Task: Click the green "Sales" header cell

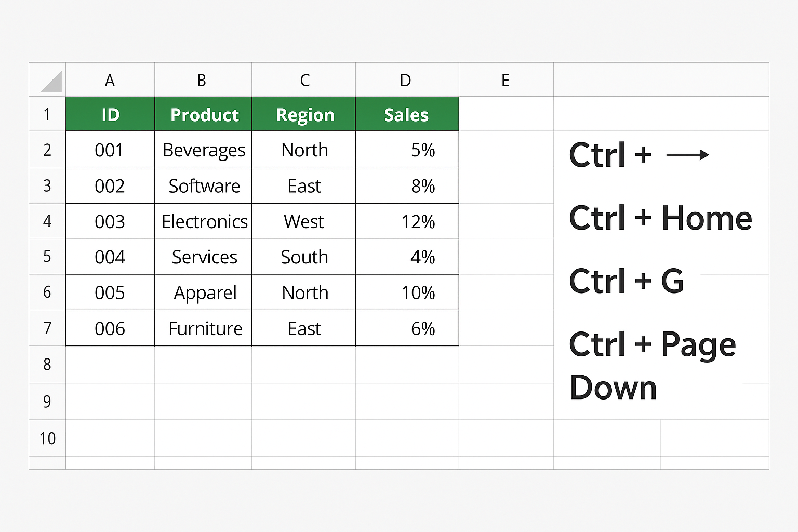Action: pos(407,114)
